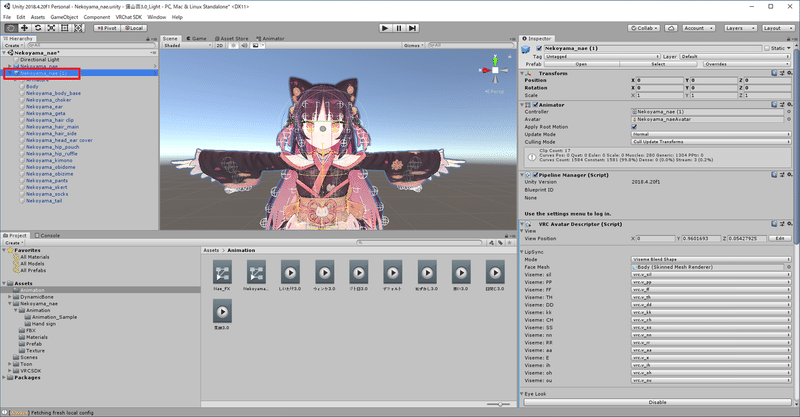Open the Culling Mode dropdown

point(711,142)
